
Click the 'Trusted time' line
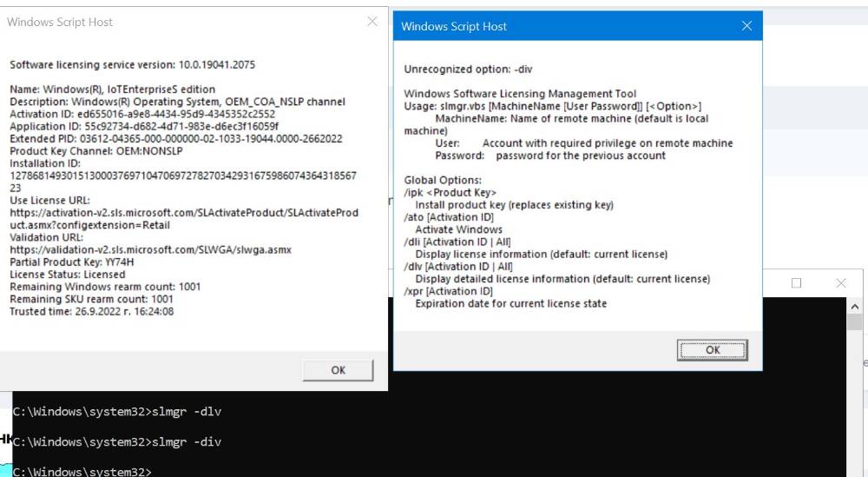(x=91, y=311)
